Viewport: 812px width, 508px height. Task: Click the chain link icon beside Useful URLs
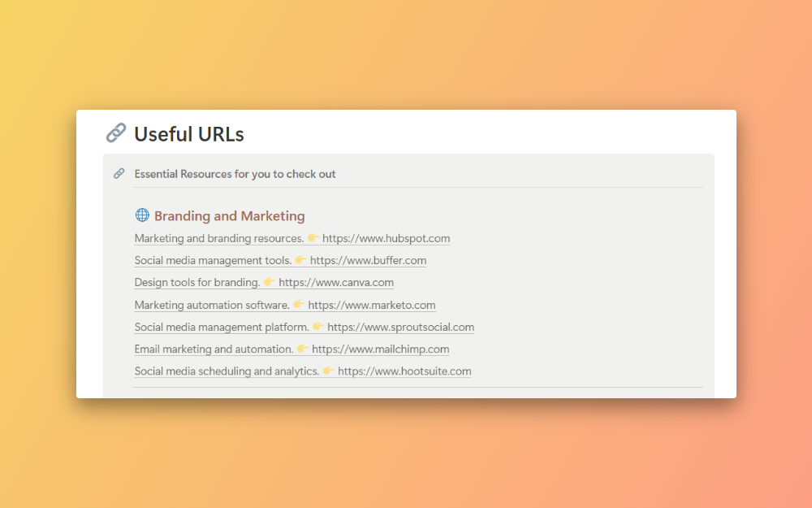pyautogui.click(x=116, y=133)
